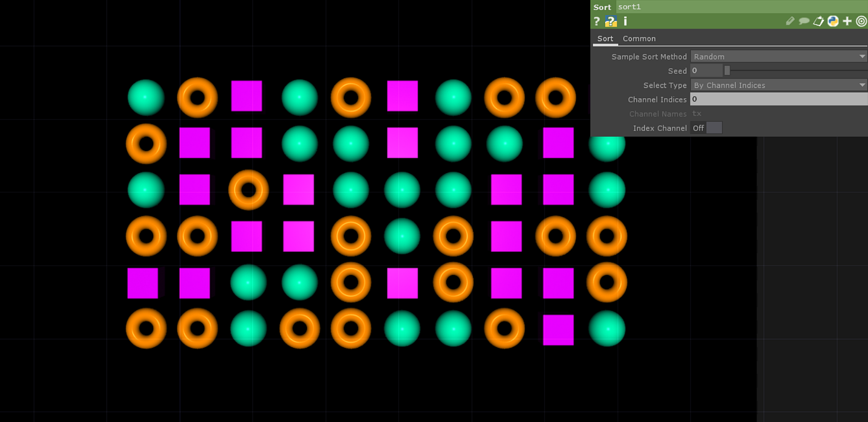Open the Select Type dropdown
The height and width of the screenshot is (422, 868).
click(779, 85)
